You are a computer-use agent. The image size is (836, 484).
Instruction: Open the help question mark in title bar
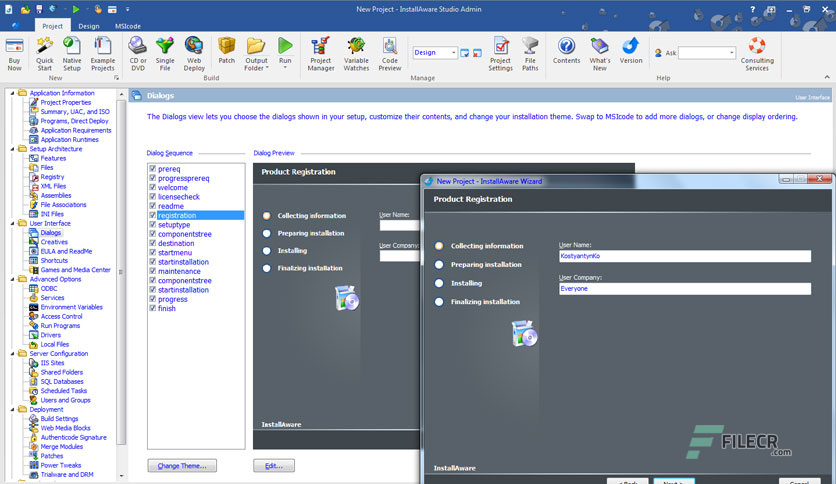[752, 9]
